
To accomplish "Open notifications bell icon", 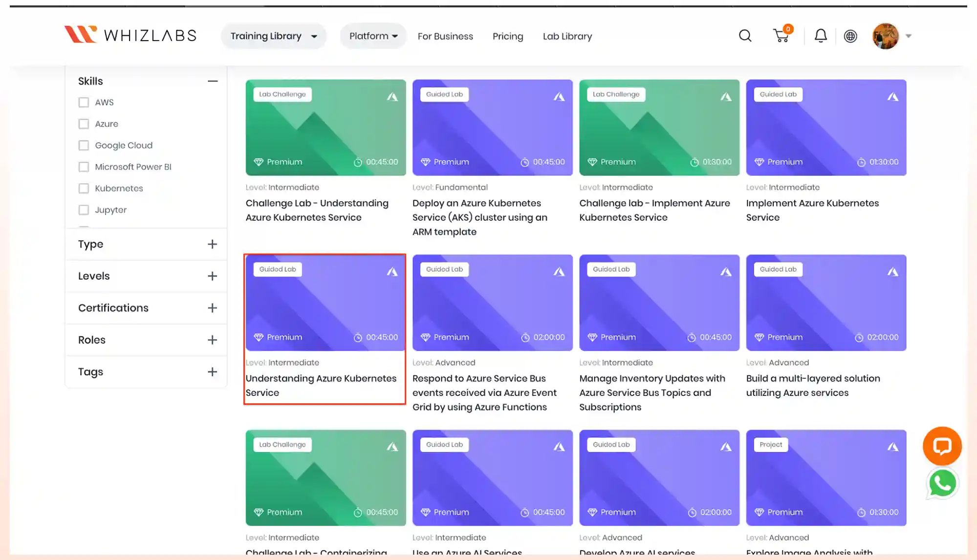I will click(821, 36).
